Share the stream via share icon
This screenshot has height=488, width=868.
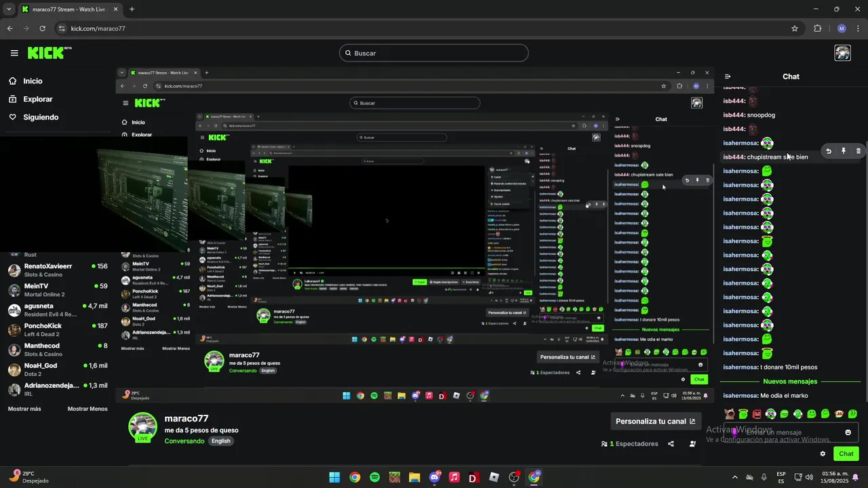coord(671,444)
